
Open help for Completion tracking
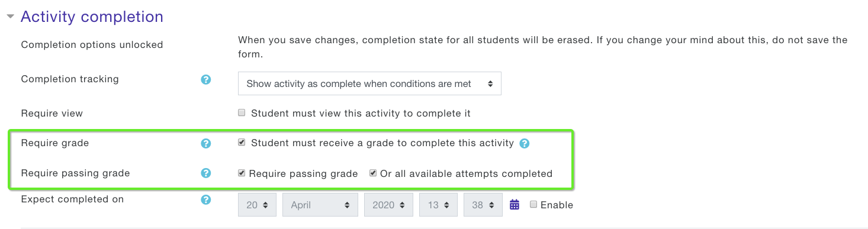(205, 79)
